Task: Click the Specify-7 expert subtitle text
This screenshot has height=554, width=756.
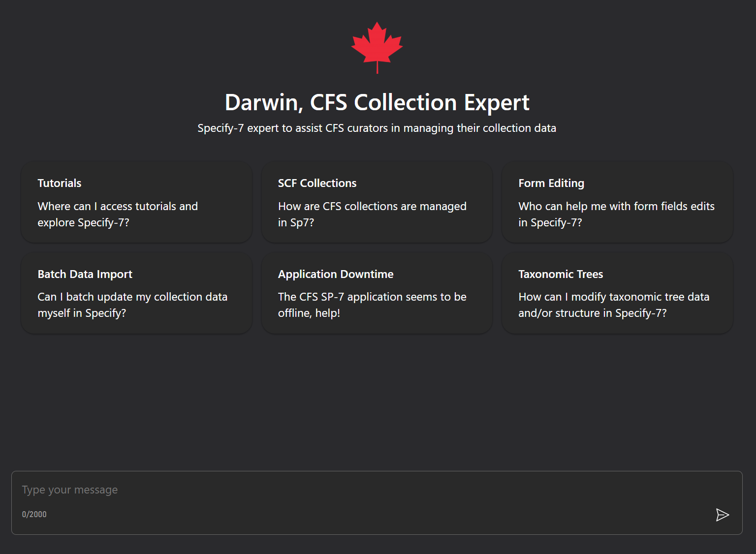Action: pos(377,128)
